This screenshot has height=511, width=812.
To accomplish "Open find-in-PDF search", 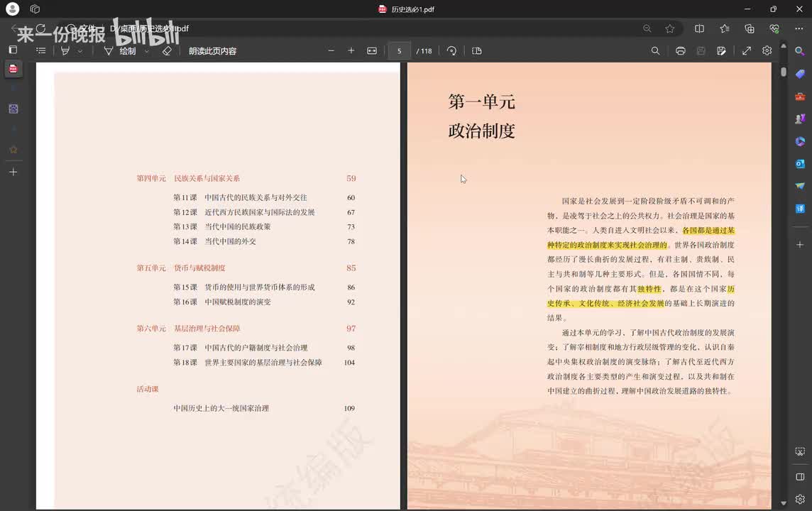I will point(655,50).
